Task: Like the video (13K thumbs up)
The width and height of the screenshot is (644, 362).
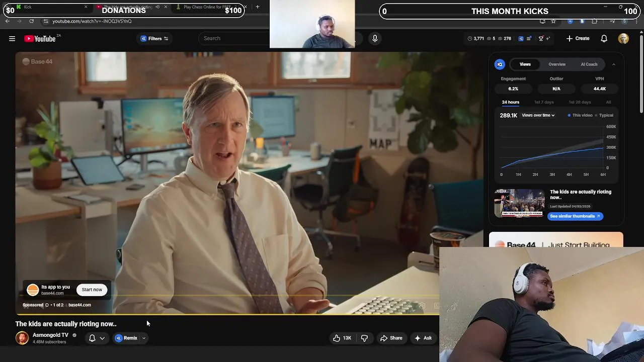Action: pyautogui.click(x=342, y=338)
